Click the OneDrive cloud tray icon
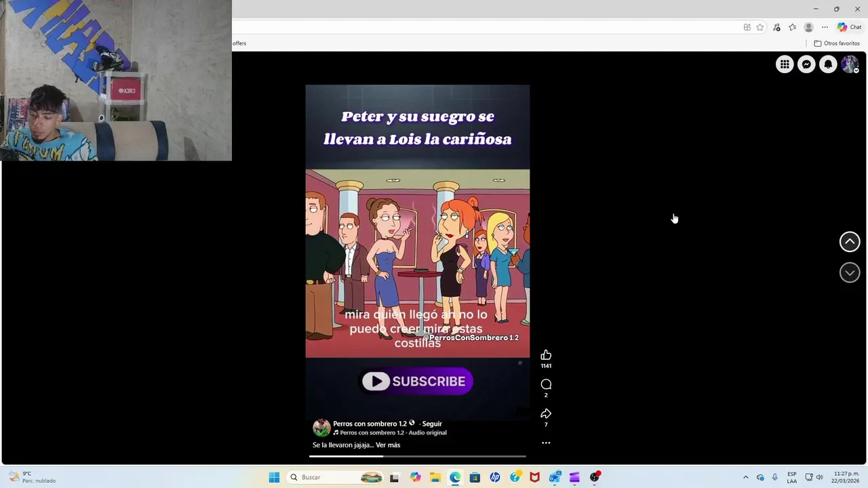This screenshot has height=488, width=868. pos(760,477)
